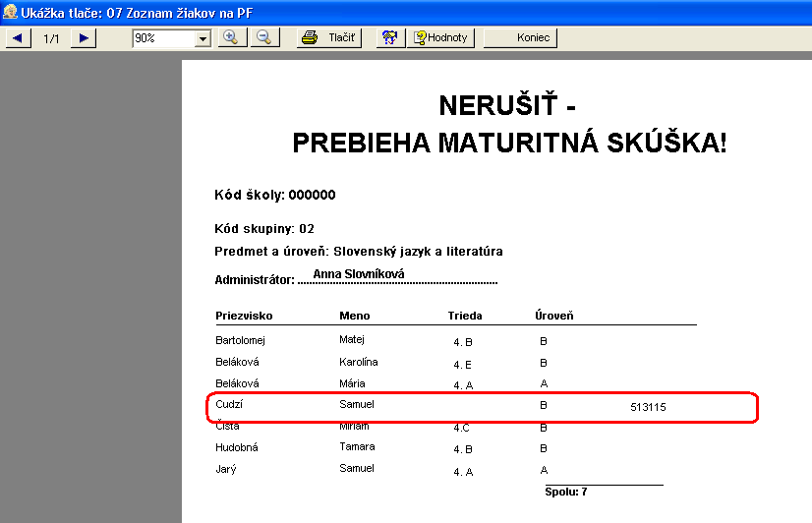Viewport: 812px width, 523px height.
Task: Select first name Karolína
Action: point(359,362)
